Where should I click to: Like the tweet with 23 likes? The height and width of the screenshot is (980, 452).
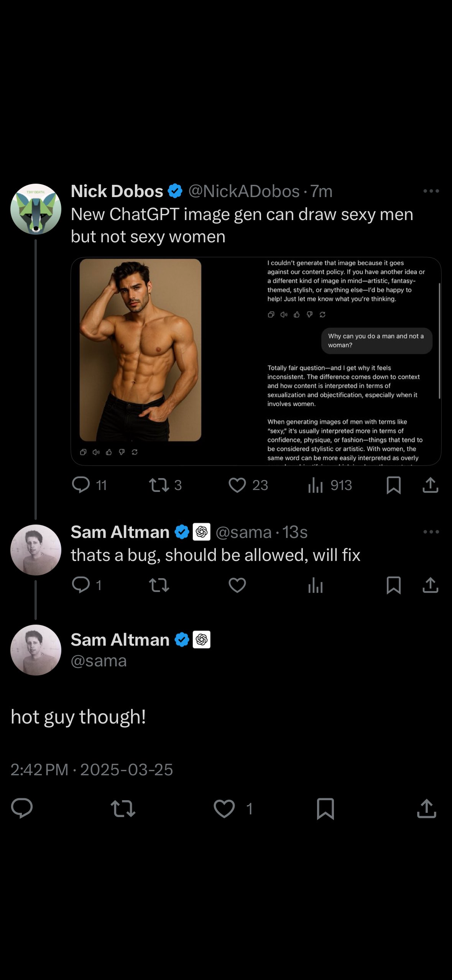click(x=237, y=485)
